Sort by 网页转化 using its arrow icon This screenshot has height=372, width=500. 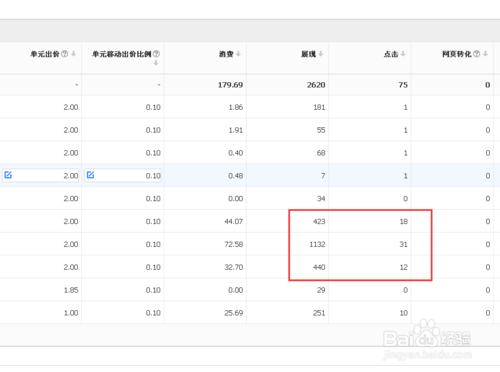coord(485,54)
